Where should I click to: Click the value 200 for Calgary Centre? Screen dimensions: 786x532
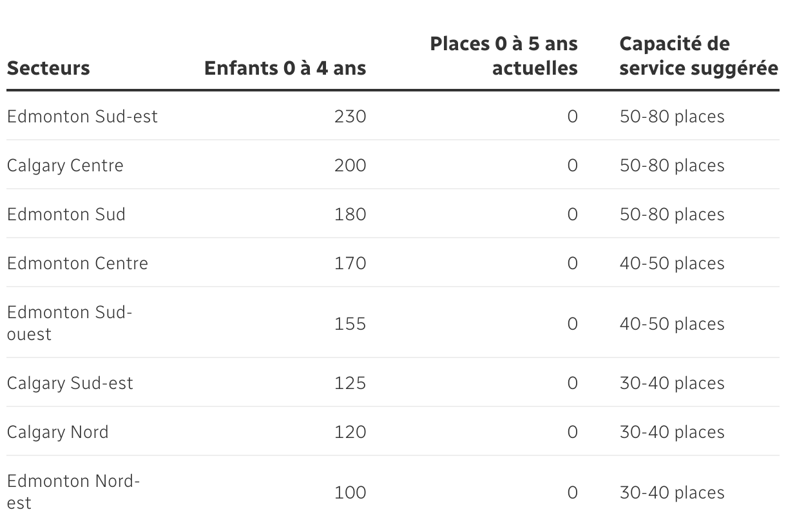350,166
